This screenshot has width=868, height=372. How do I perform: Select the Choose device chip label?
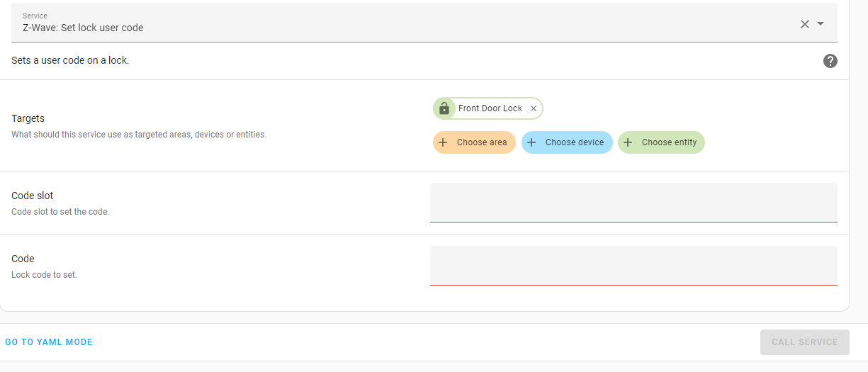coord(575,142)
